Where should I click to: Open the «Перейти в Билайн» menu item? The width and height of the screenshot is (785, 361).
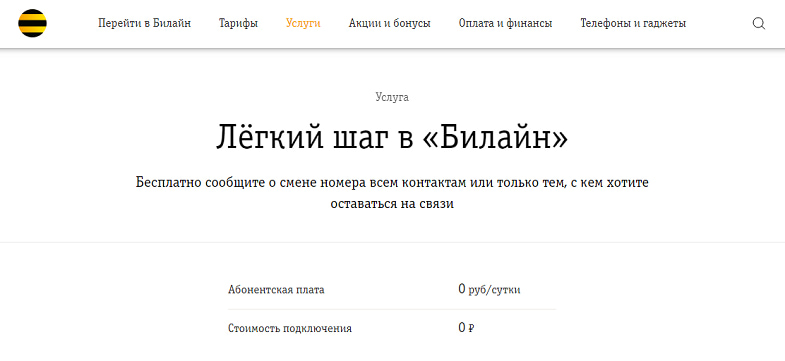[144, 23]
